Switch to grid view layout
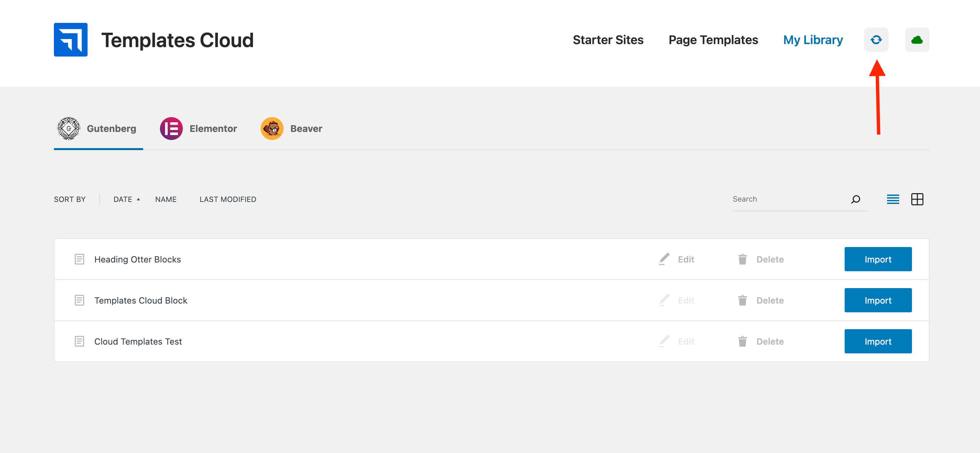The image size is (980, 453). pos(917,199)
